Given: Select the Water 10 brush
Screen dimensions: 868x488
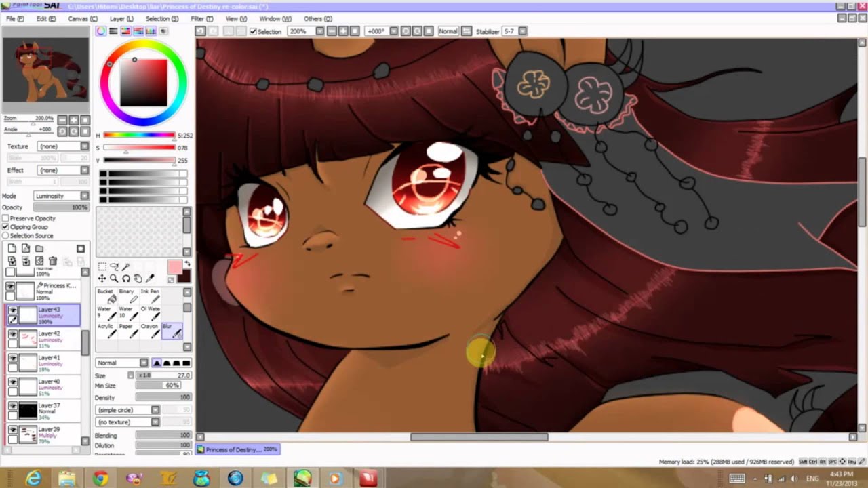Looking at the screenshot, I should [x=127, y=313].
